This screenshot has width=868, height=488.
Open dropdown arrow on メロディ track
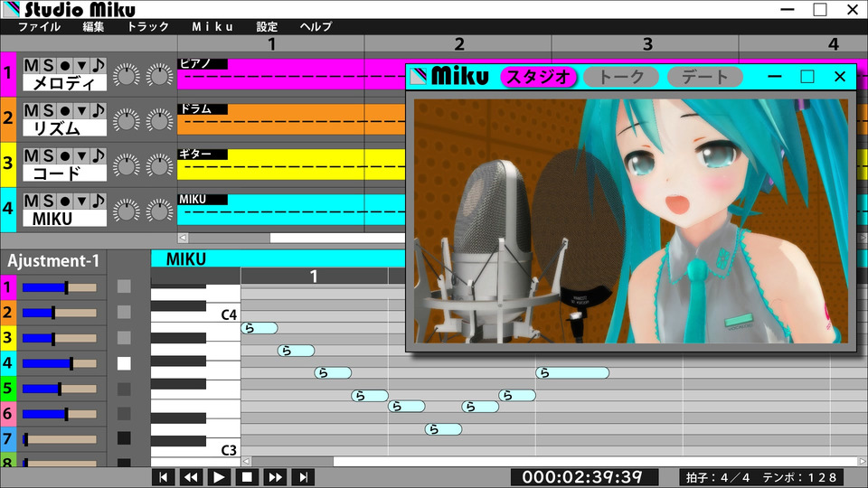tap(81, 65)
